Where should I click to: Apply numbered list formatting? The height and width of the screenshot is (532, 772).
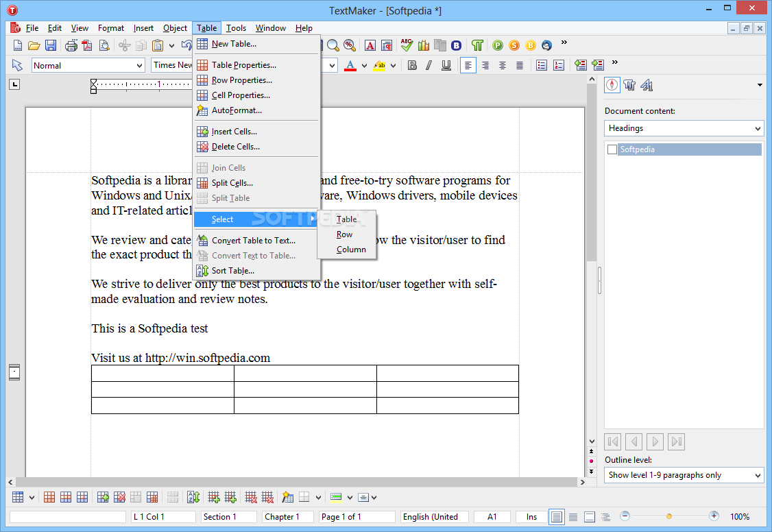pyautogui.click(x=559, y=65)
